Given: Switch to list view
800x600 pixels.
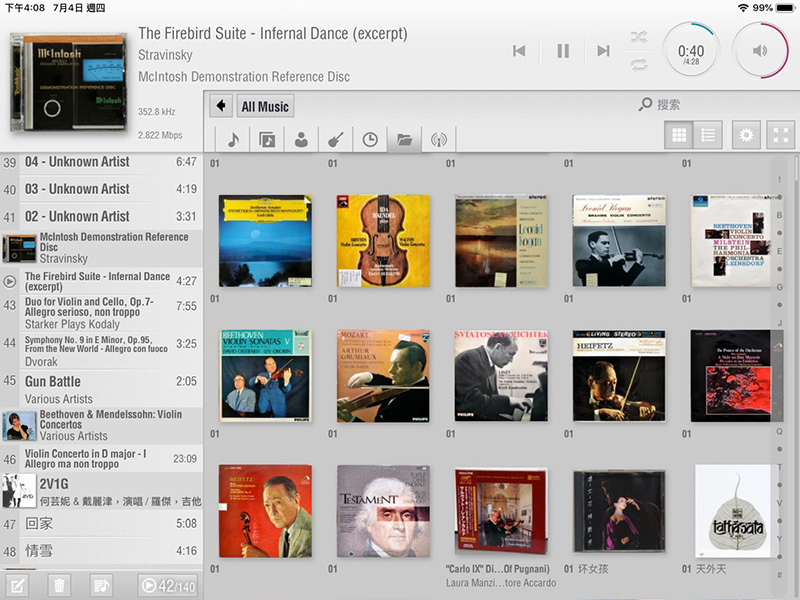Looking at the screenshot, I should [x=708, y=135].
